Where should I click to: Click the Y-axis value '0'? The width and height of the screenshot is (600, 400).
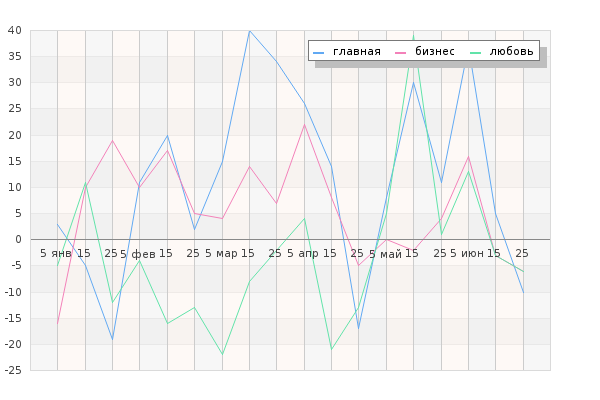click(18, 240)
